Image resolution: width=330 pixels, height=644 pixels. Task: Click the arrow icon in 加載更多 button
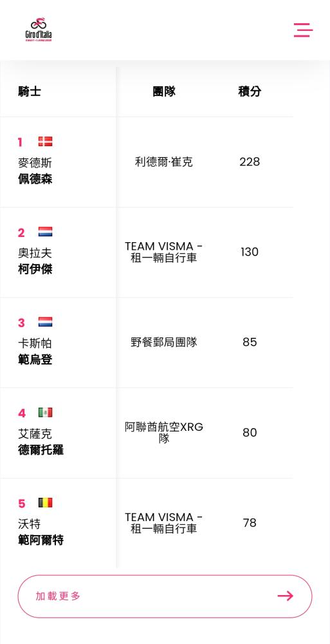[285, 596]
